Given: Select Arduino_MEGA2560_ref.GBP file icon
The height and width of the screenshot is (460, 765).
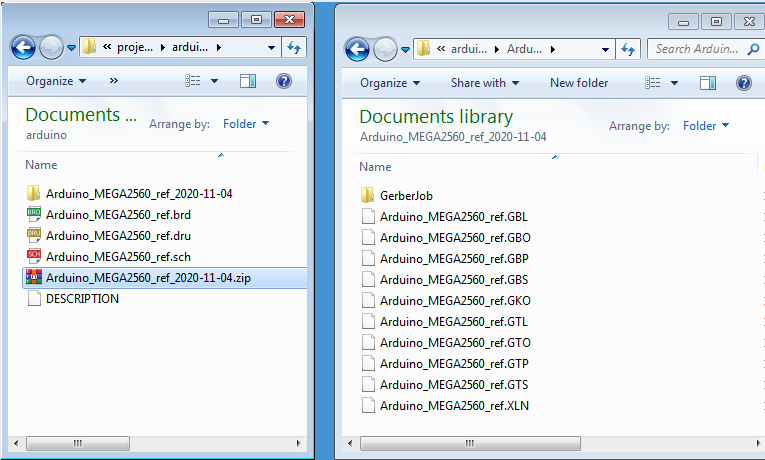Looking at the screenshot, I should (x=368, y=258).
